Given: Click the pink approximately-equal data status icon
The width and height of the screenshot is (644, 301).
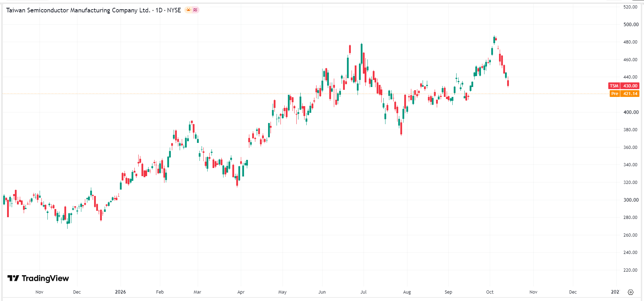Looking at the screenshot, I should tap(195, 10).
